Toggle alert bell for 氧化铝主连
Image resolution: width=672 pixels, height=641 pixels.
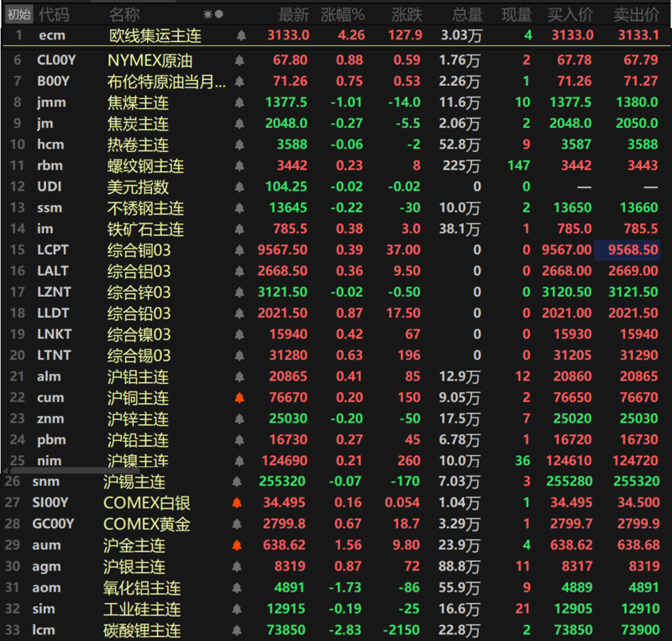point(237,588)
